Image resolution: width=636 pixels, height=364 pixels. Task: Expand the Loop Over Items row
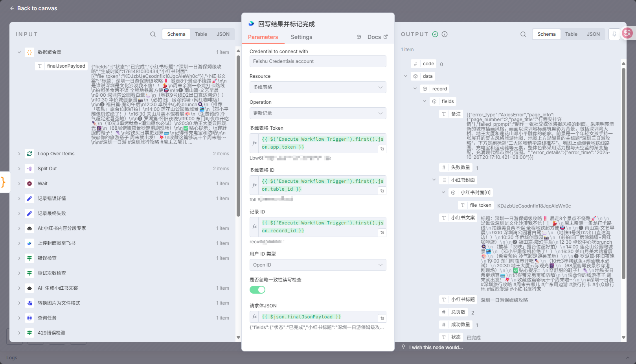coord(19,154)
